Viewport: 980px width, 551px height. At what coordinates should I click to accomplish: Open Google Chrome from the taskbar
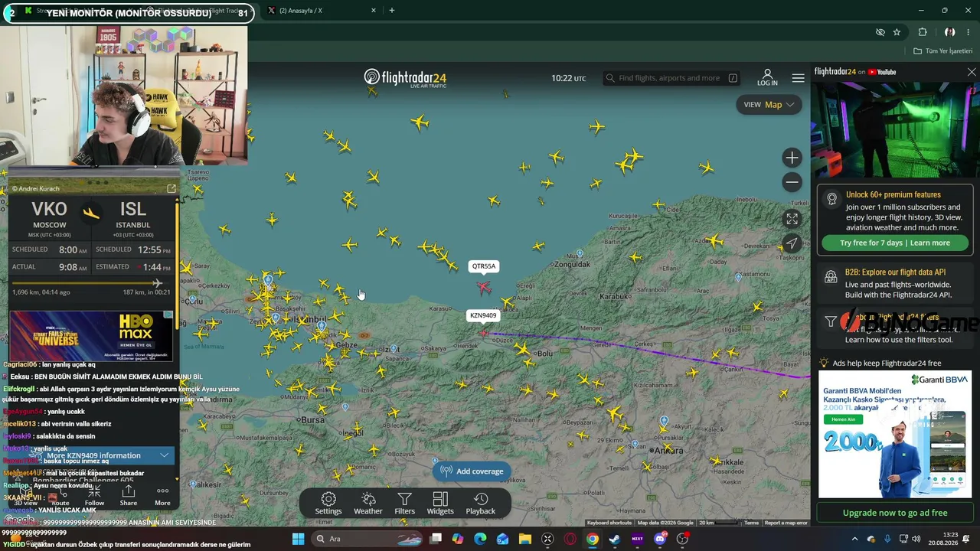[x=593, y=539]
